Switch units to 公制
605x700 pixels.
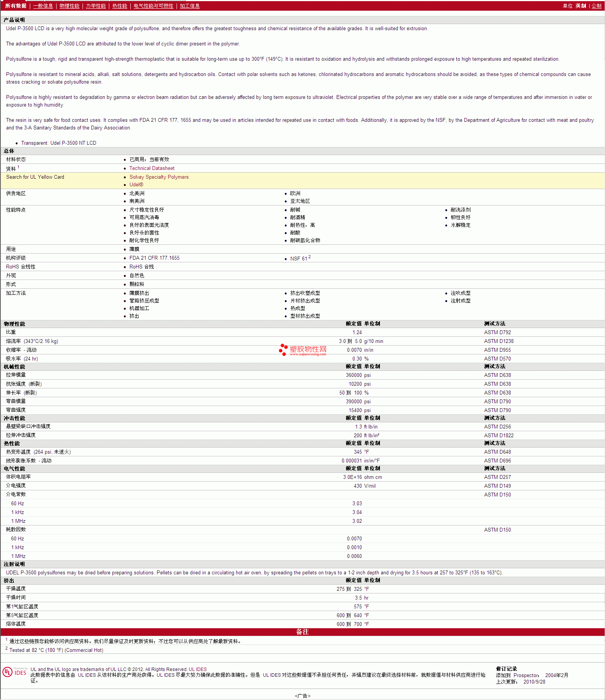click(x=597, y=6)
